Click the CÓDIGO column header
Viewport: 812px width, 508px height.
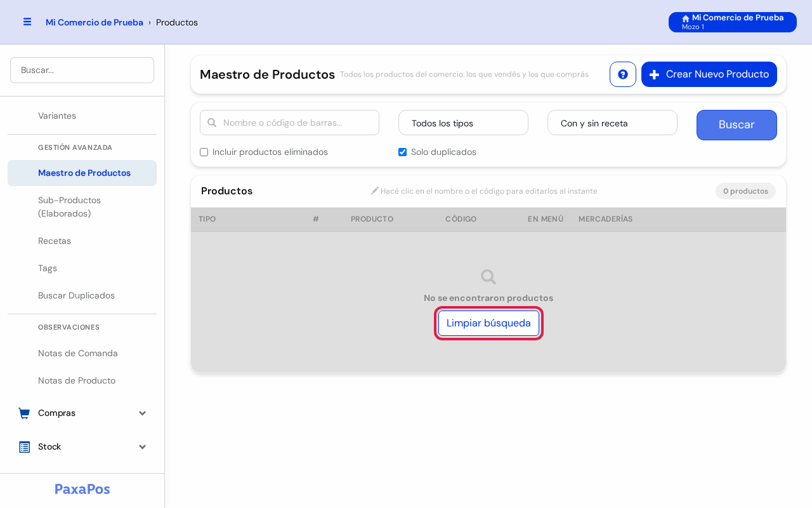[461, 219]
